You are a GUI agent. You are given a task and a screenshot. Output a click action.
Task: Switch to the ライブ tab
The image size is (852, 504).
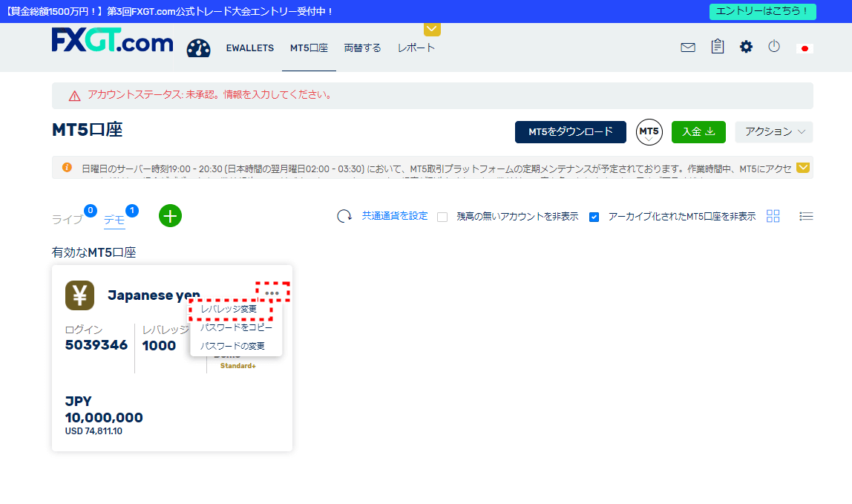click(68, 219)
